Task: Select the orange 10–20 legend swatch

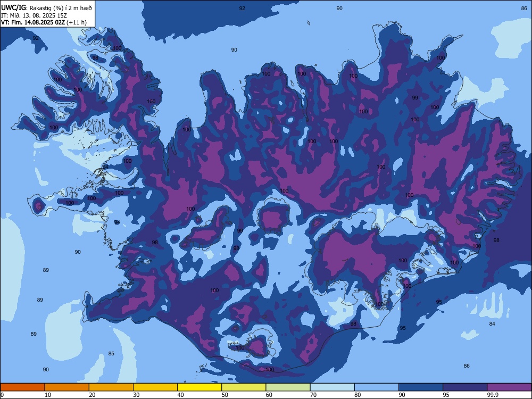Action: point(67,387)
